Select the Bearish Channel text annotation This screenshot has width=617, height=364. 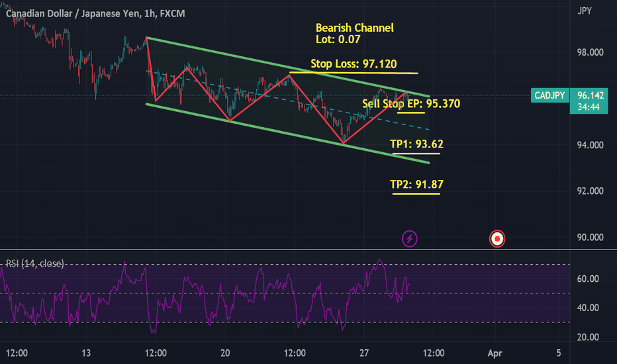(355, 28)
